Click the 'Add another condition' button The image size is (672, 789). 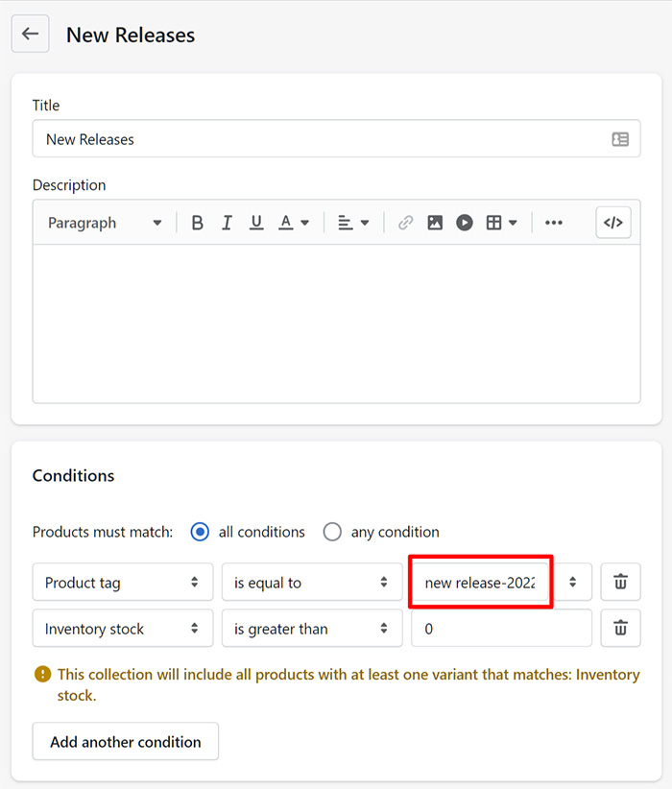(126, 741)
